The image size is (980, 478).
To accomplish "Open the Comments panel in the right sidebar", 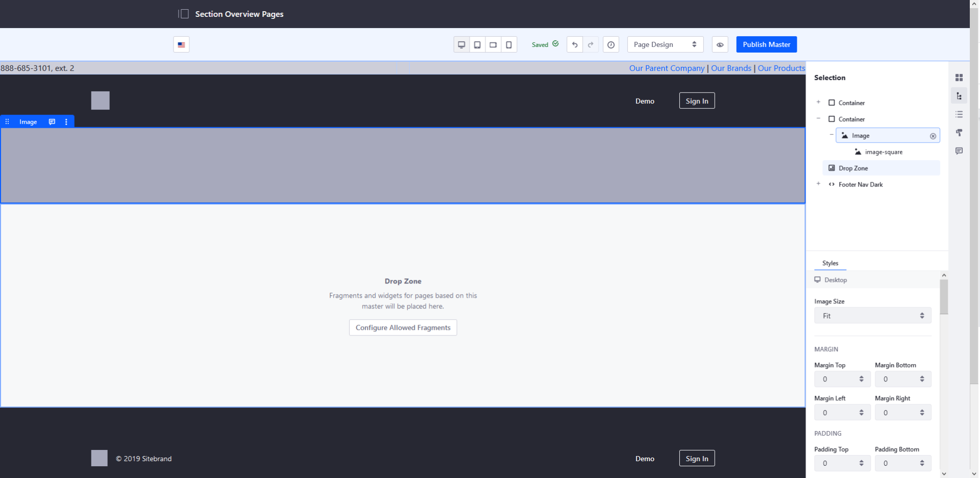I will 959,151.
